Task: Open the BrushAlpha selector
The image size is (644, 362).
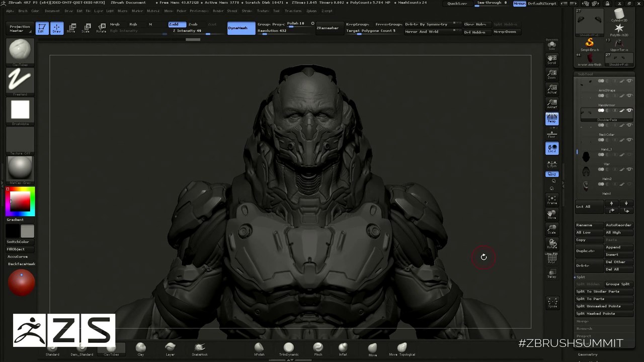Action: (20, 112)
